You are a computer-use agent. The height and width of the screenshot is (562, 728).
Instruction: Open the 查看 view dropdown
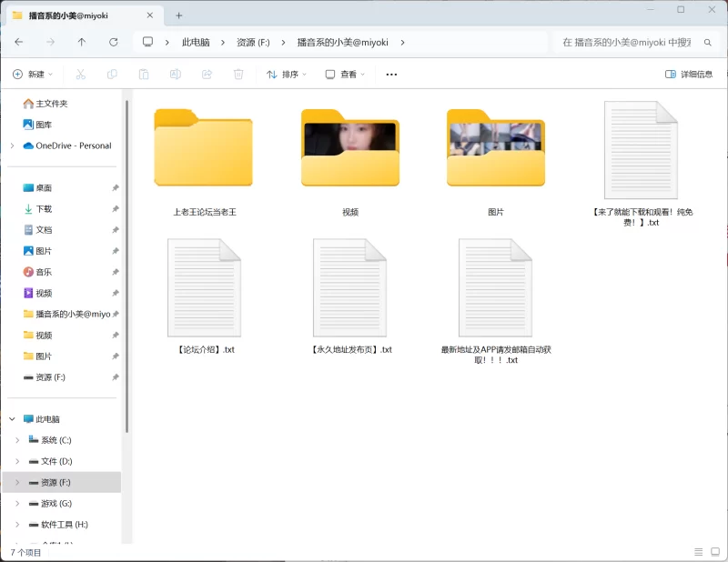(345, 75)
